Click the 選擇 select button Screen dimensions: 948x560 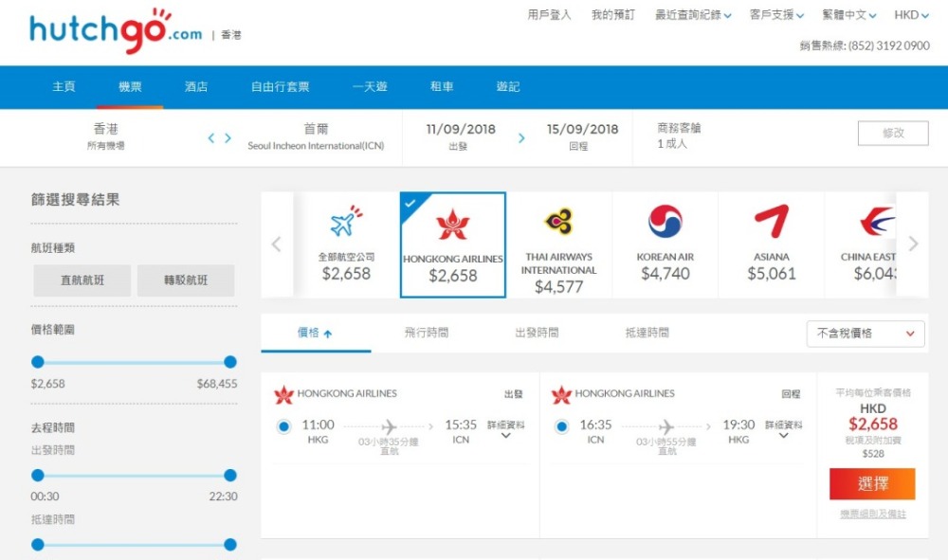tap(872, 484)
